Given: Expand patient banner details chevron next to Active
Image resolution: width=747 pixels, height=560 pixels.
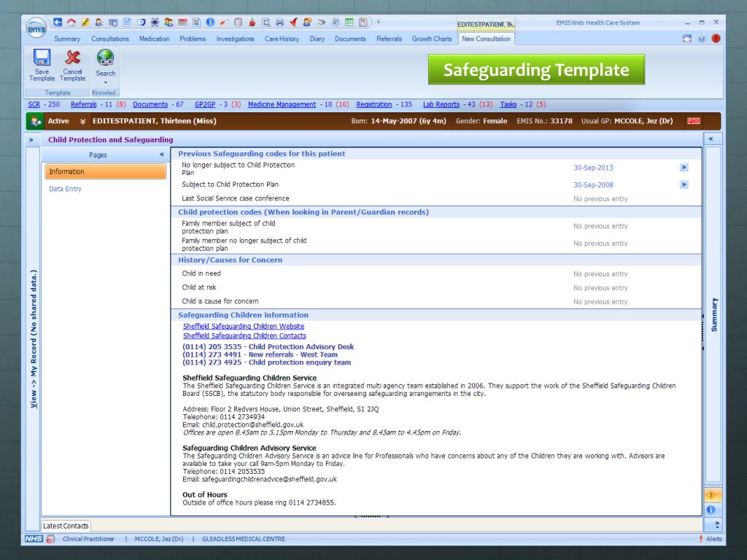Looking at the screenshot, I should click(x=82, y=122).
